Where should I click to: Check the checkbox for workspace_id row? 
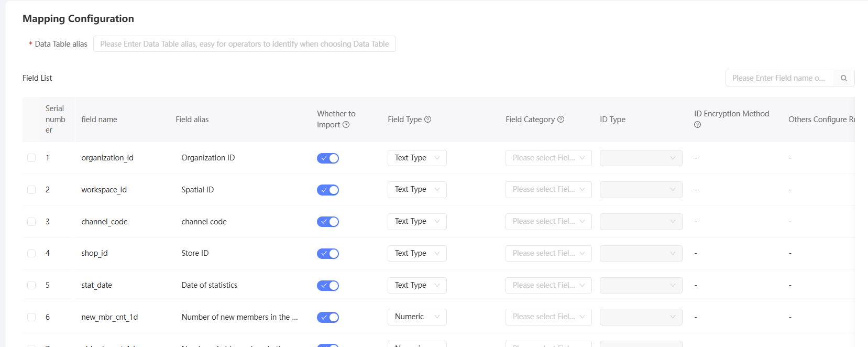(31, 190)
